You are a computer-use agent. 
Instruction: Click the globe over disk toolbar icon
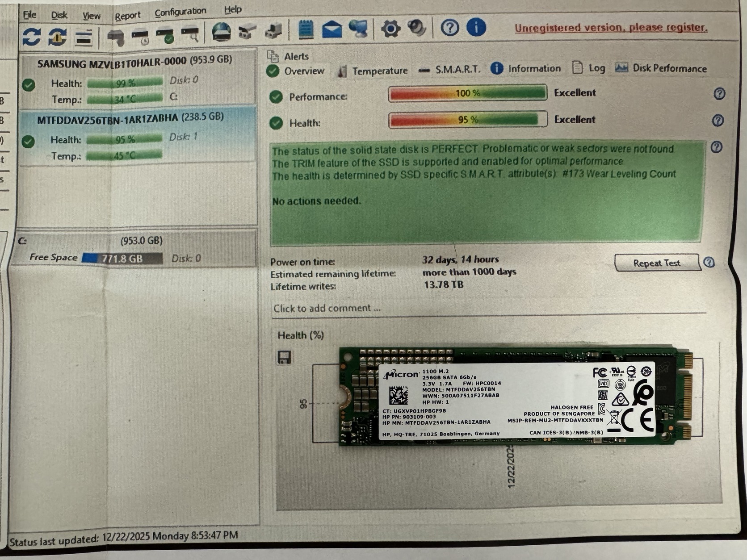pyautogui.click(x=222, y=32)
